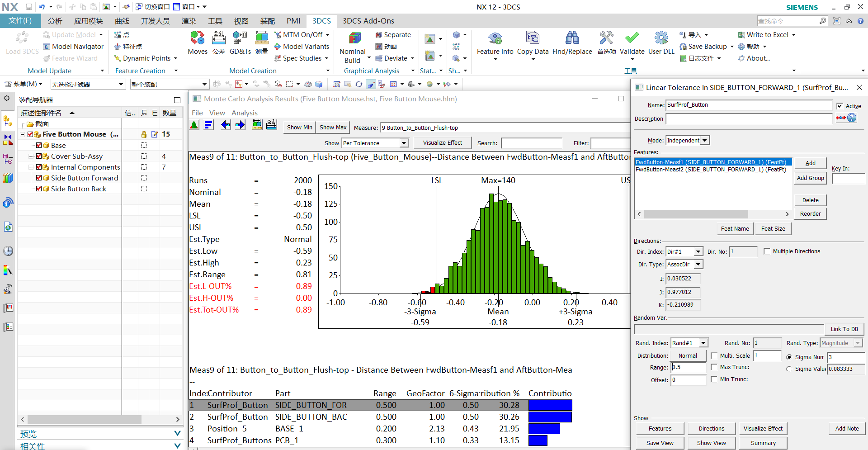Click the green histogram icon in results toolbar
This screenshot has width=868, height=450.
click(x=194, y=125)
